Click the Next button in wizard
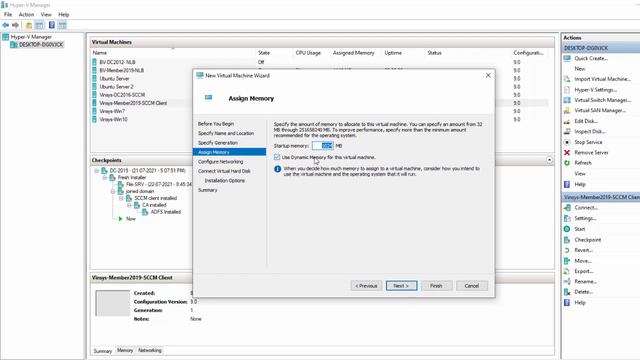Image resolution: width=640 pixels, height=360 pixels. [402, 286]
